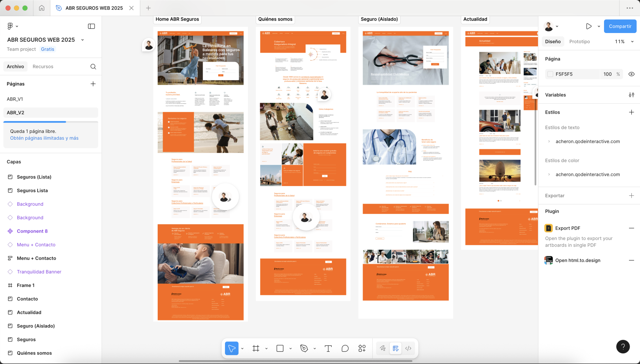The image size is (640, 364).
Task: Go to home icon in tab bar
Action: [x=42, y=8]
